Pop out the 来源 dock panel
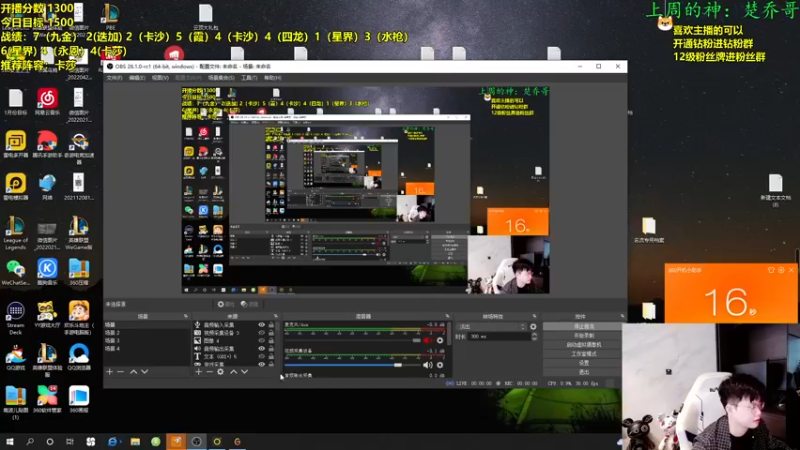800x450 pixels. [x=276, y=316]
